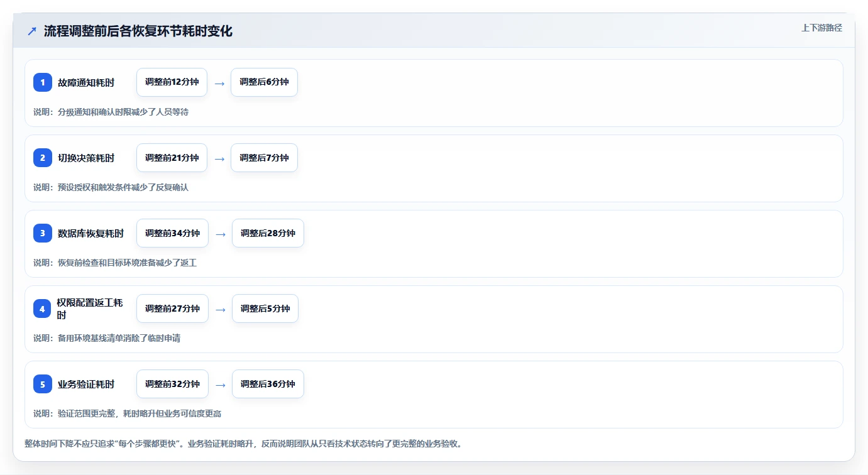Image resolution: width=868 pixels, height=475 pixels.
Task: Click the note 恢复前检查和目标环境准备减少了返工
Action: [x=127, y=263]
